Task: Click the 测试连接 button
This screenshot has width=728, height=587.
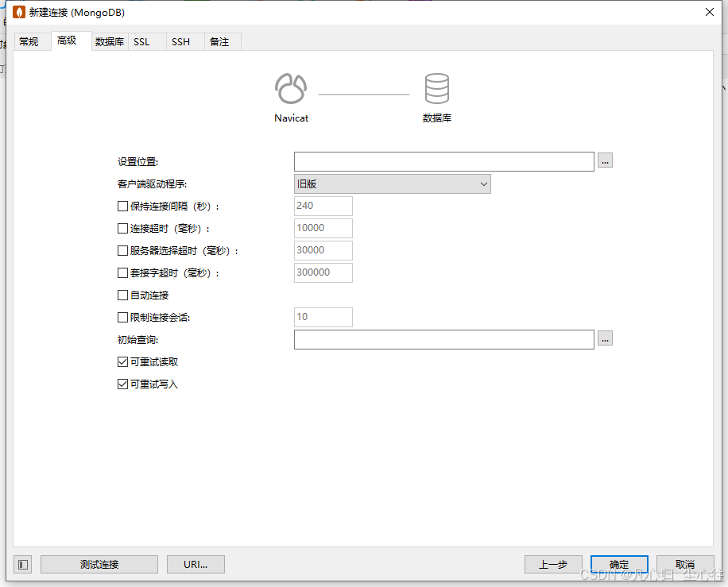Action: 99,564
